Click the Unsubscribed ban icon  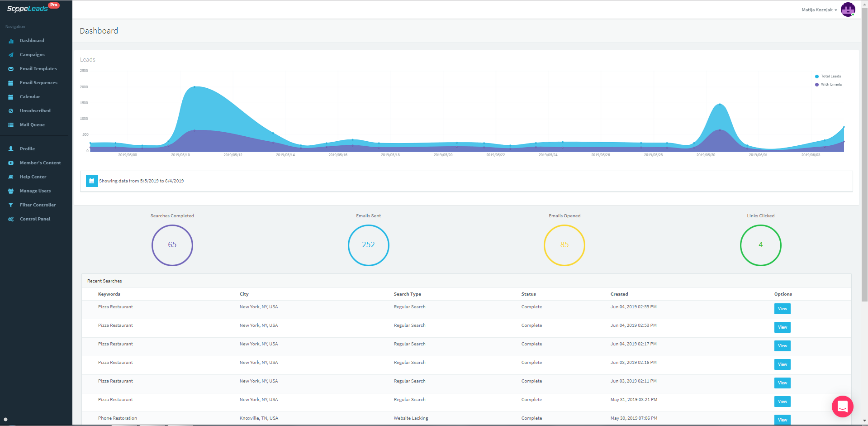point(11,111)
